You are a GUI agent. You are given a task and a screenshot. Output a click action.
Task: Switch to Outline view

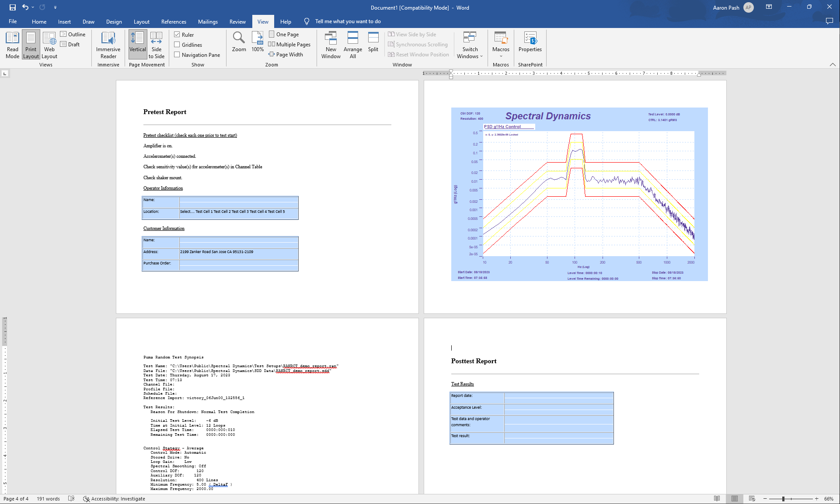(73, 35)
